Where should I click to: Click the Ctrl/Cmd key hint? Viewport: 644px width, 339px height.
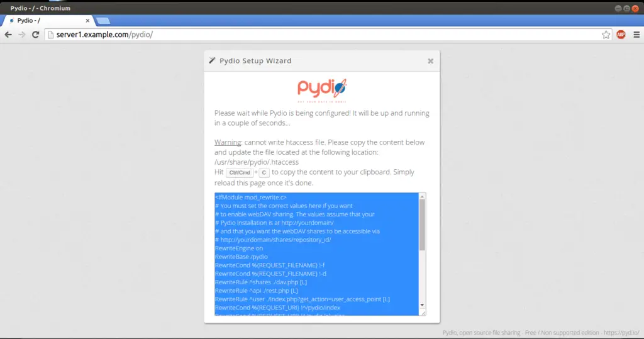click(x=240, y=172)
